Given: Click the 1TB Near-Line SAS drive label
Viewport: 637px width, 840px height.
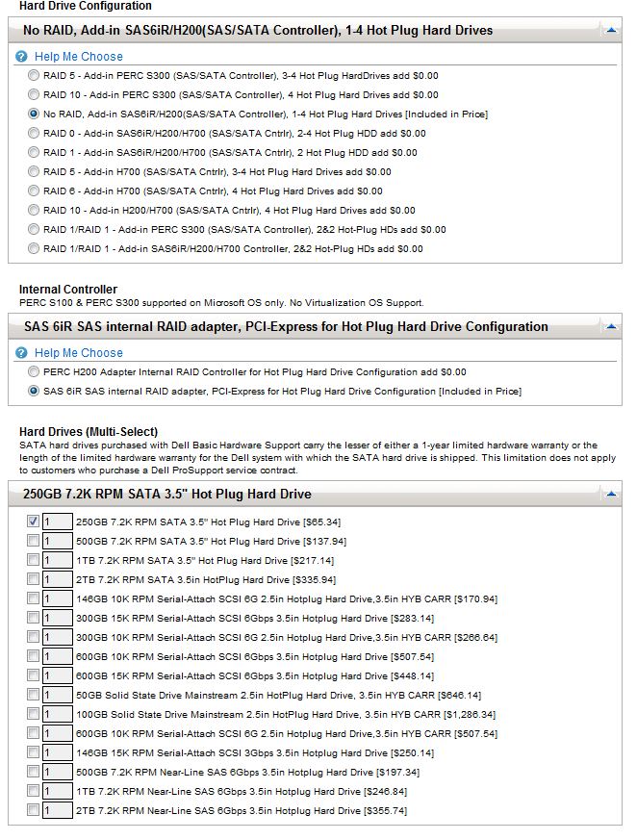Looking at the screenshot, I should click(x=242, y=791).
